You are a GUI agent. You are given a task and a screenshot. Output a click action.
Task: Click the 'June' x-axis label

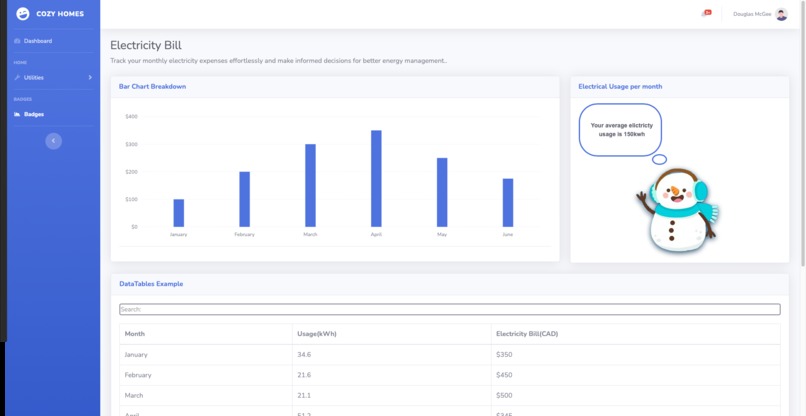coord(508,234)
